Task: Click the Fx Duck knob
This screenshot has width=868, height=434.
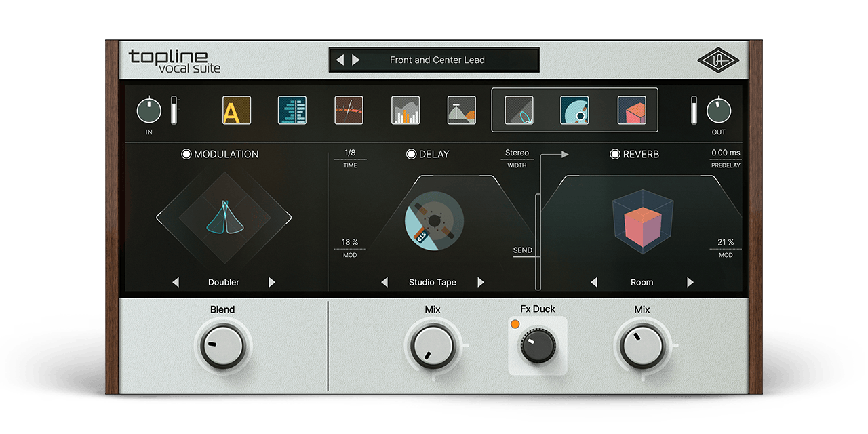Action: click(x=538, y=346)
